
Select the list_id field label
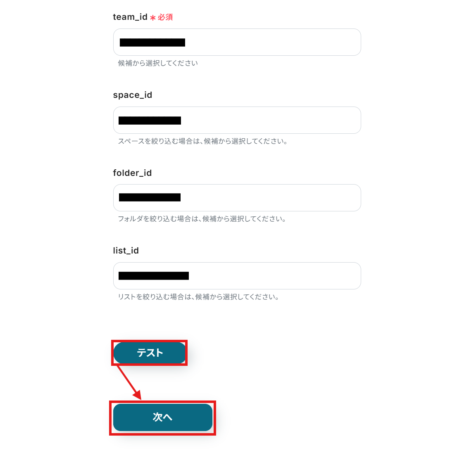coord(126,251)
